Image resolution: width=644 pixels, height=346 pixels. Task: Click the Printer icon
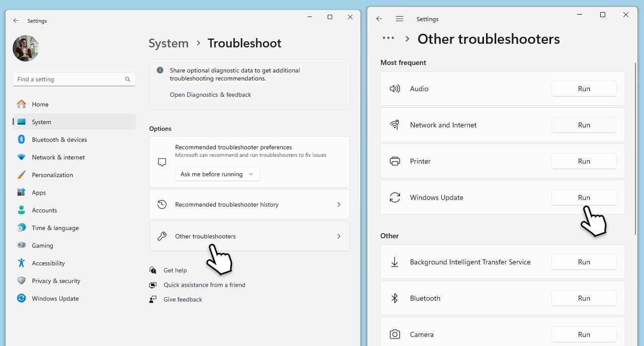(395, 161)
